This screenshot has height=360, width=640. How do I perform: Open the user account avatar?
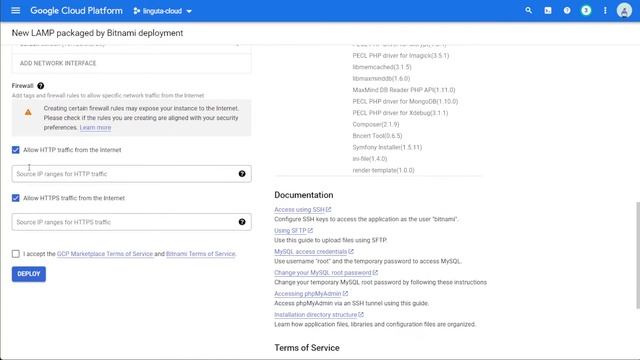pyautogui.click(x=624, y=11)
